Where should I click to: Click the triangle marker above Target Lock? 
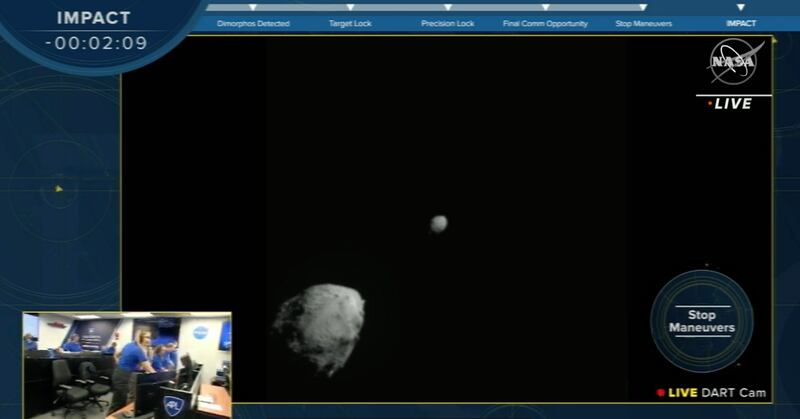(x=350, y=7)
